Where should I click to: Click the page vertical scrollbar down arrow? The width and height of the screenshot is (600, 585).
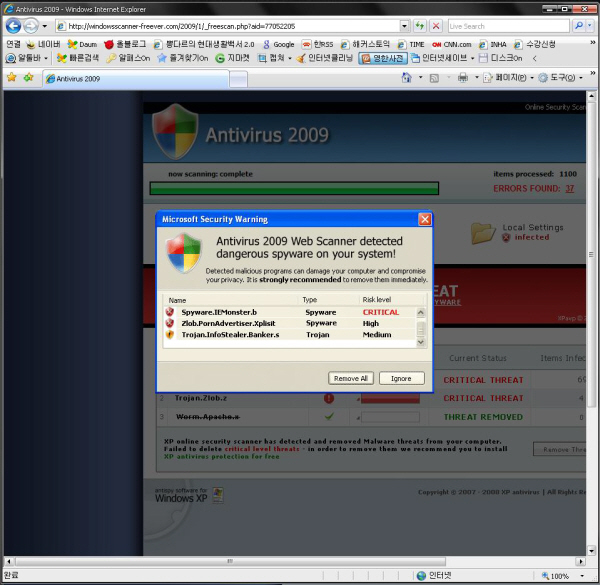(x=591, y=551)
